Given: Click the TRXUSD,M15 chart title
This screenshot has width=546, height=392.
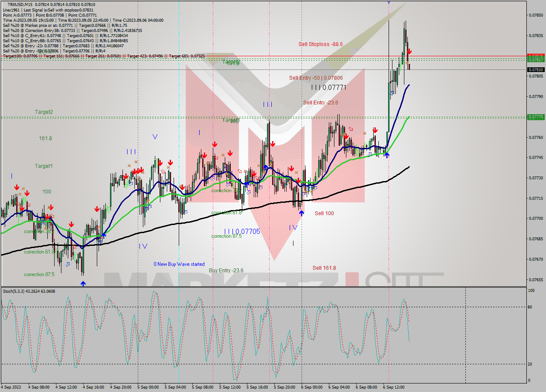Looking at the screenshot, I should click(20, 4).
